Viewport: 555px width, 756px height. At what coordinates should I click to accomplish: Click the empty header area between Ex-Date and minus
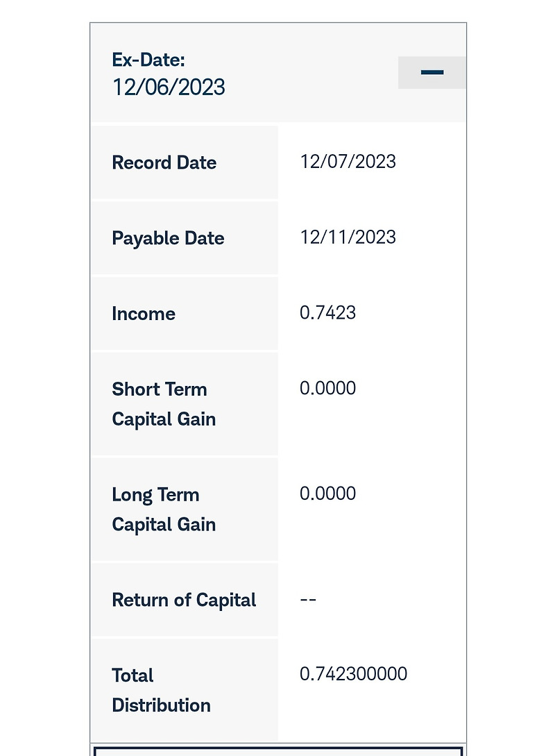(x=312, y=73)
